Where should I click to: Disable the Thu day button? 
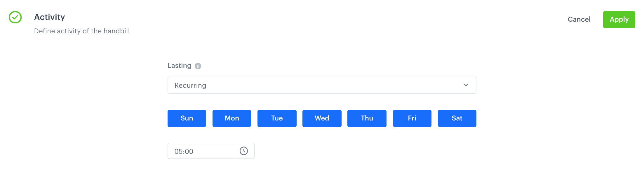[x=367, y=118]
